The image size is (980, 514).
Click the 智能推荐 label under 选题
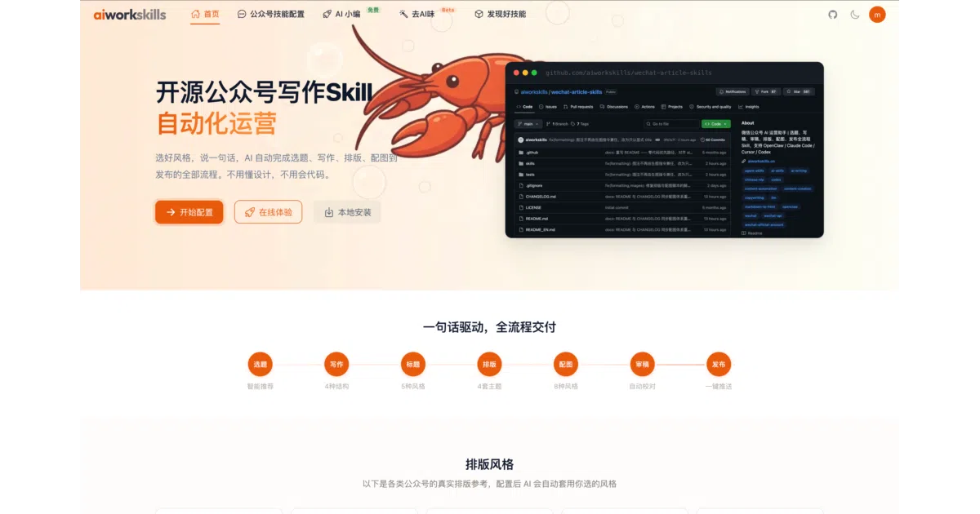pos(260,386)
